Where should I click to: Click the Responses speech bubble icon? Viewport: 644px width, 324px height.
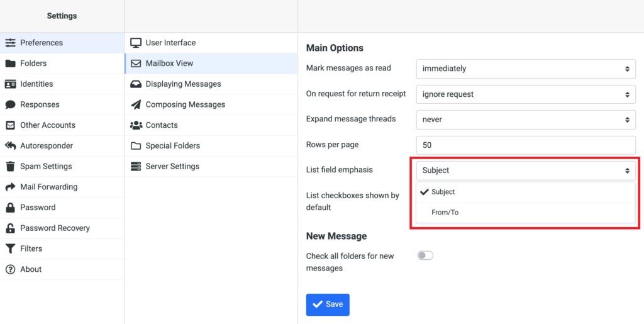(10, 105)
